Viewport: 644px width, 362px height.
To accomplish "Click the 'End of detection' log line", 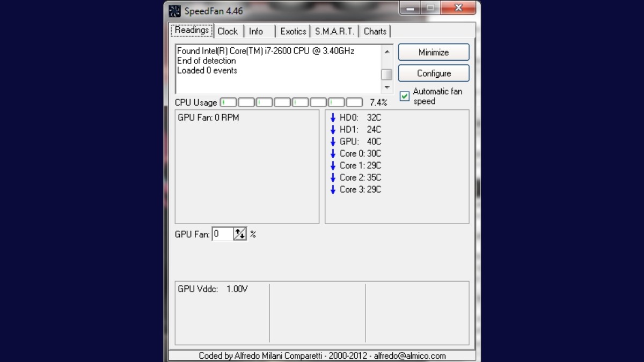I will click(207, 61).
